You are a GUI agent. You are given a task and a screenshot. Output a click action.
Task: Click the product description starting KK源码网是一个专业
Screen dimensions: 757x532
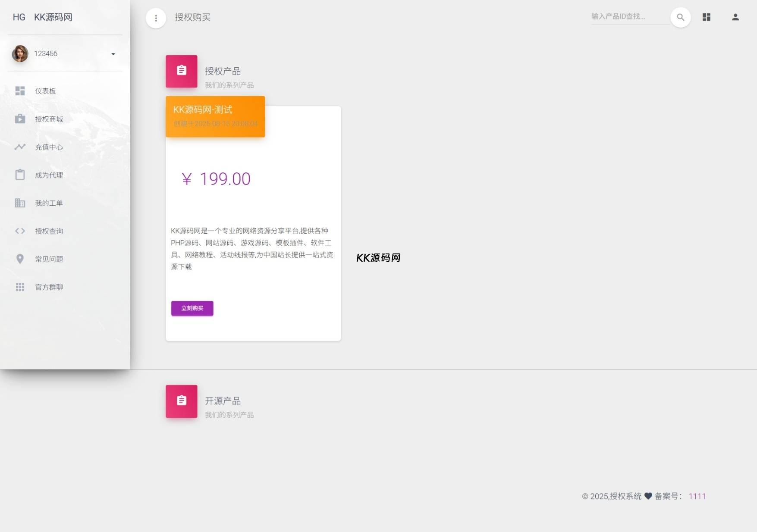pos(252,249)
